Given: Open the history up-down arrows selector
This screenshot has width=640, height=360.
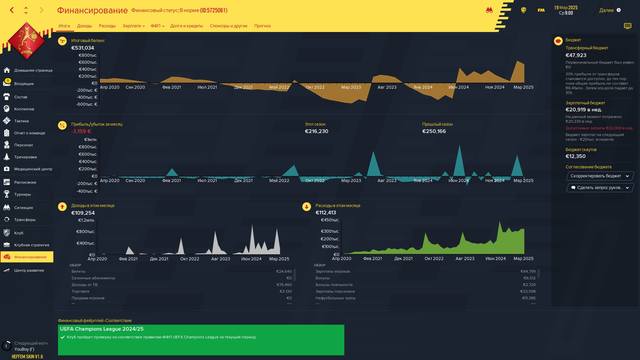Looking at the screenshot, I should point(26,10).
